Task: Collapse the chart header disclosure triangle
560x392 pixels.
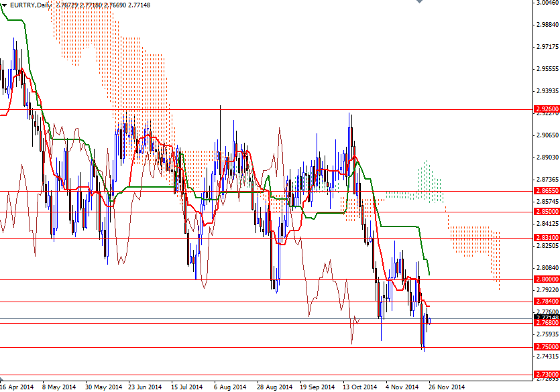Action: 5,4
